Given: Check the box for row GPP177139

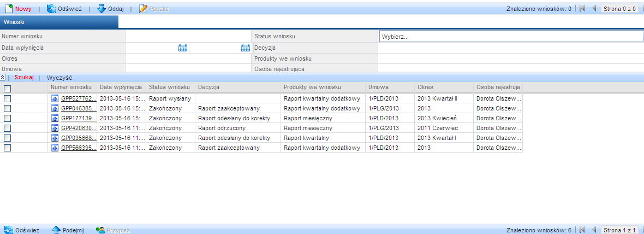Looking at the screenshot, I should click(8, 119).
